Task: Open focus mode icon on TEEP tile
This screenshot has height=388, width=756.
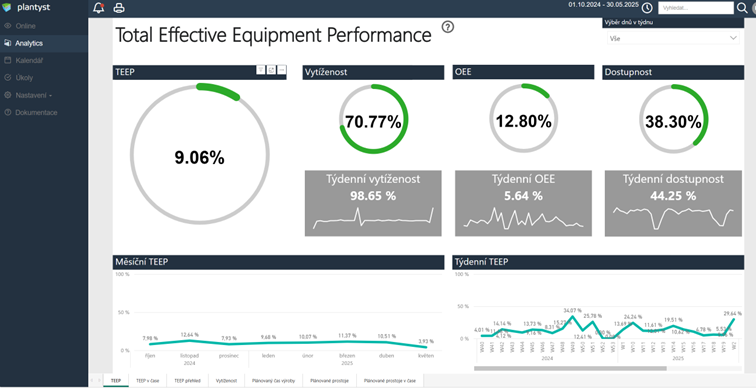Action: pyautogui.click(x=271, y=70)
